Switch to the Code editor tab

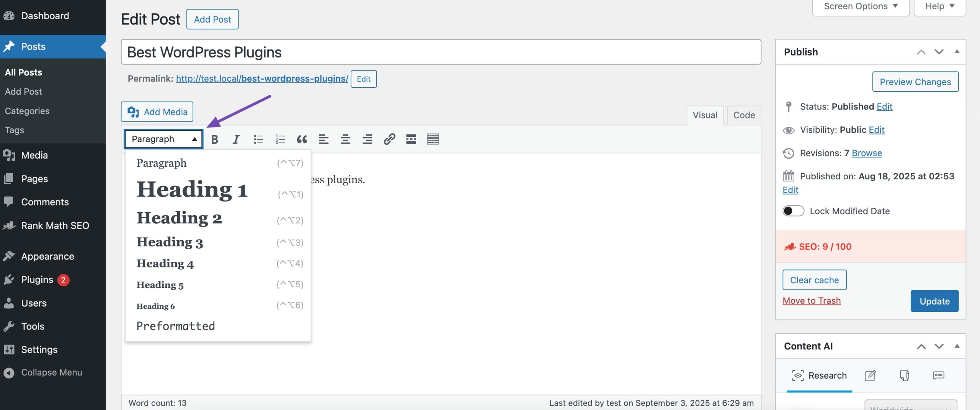pos(744,115)
